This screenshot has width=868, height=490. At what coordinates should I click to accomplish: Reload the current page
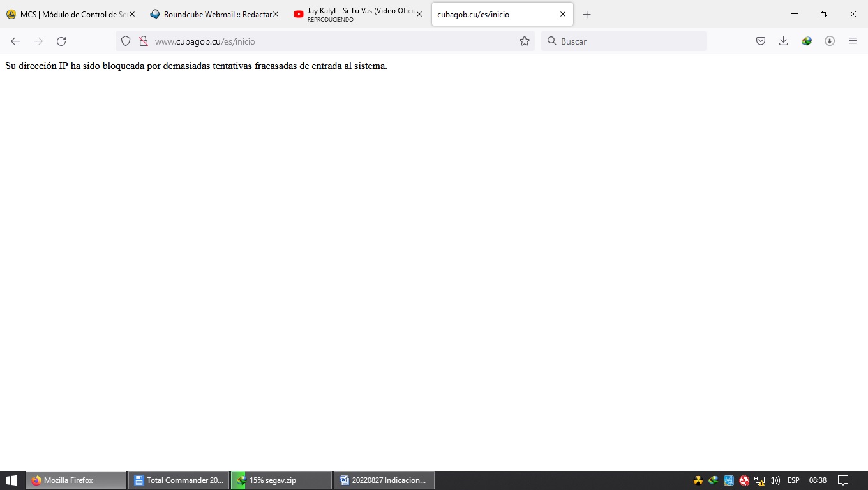[61, 41]
